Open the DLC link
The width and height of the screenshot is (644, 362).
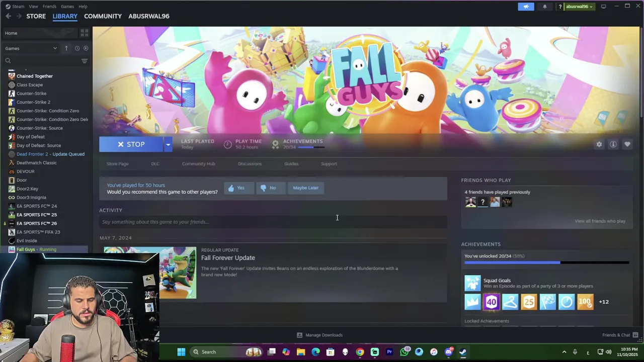[x=155, y=164]
